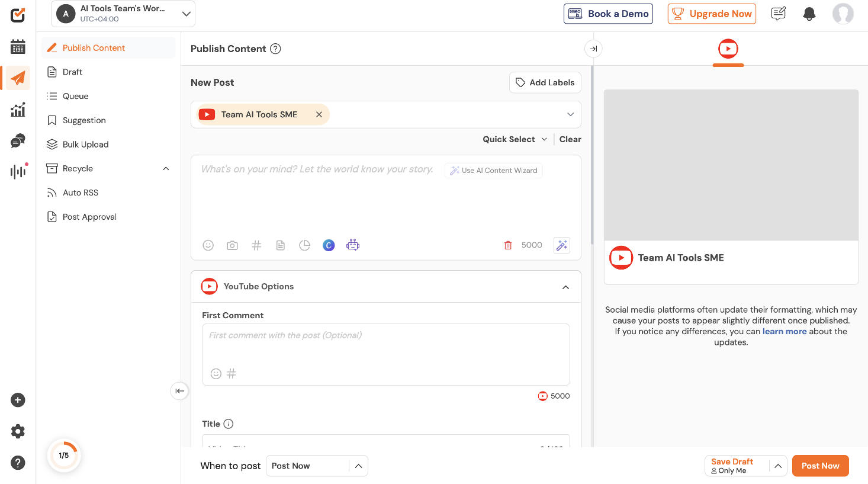
Task: Add media using the camera icon
Action: point(232,245)
